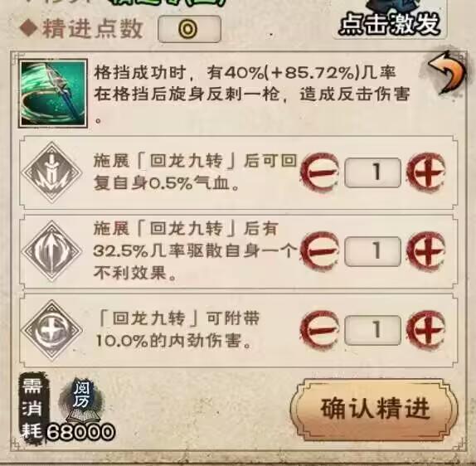The image size is (476, 466).
Task: Click the 回复气血 level number box
Action: (x=373, y=172)
